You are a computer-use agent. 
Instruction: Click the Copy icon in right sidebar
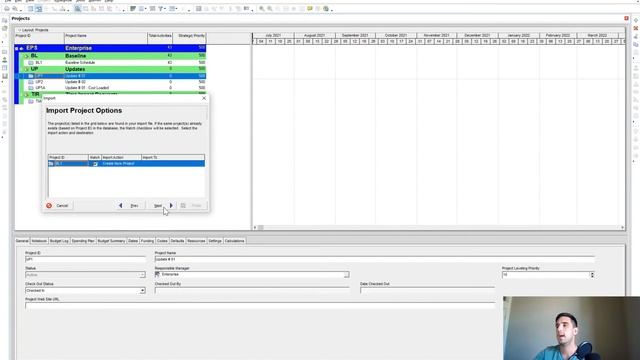[636, 45]
